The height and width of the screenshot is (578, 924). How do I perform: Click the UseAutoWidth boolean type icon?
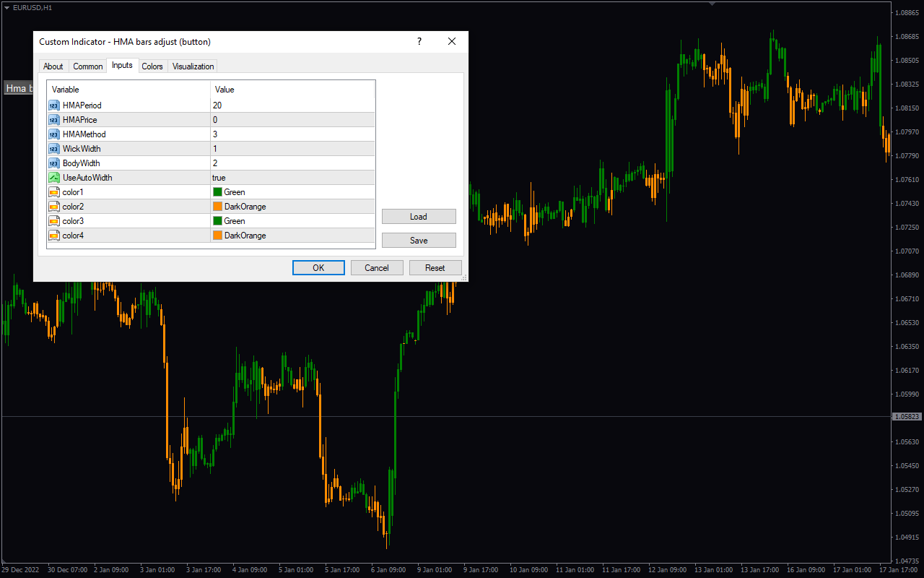(x=54, y=178)
